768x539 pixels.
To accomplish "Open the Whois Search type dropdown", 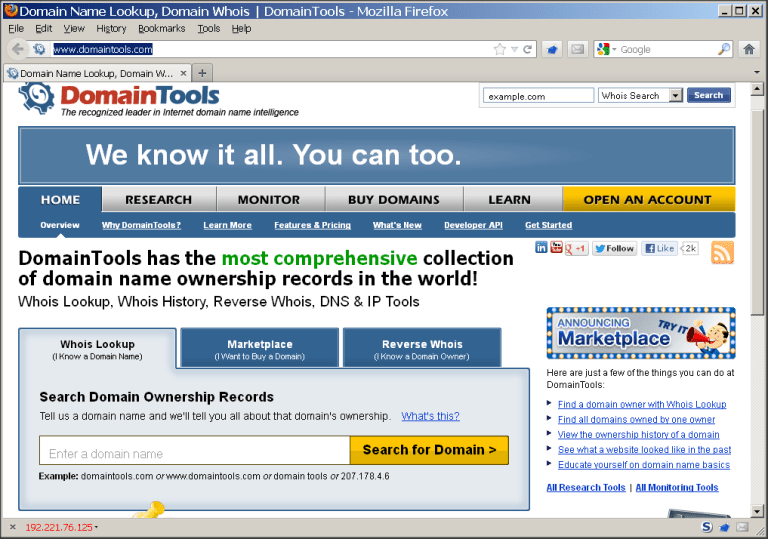I will (640, 96).
